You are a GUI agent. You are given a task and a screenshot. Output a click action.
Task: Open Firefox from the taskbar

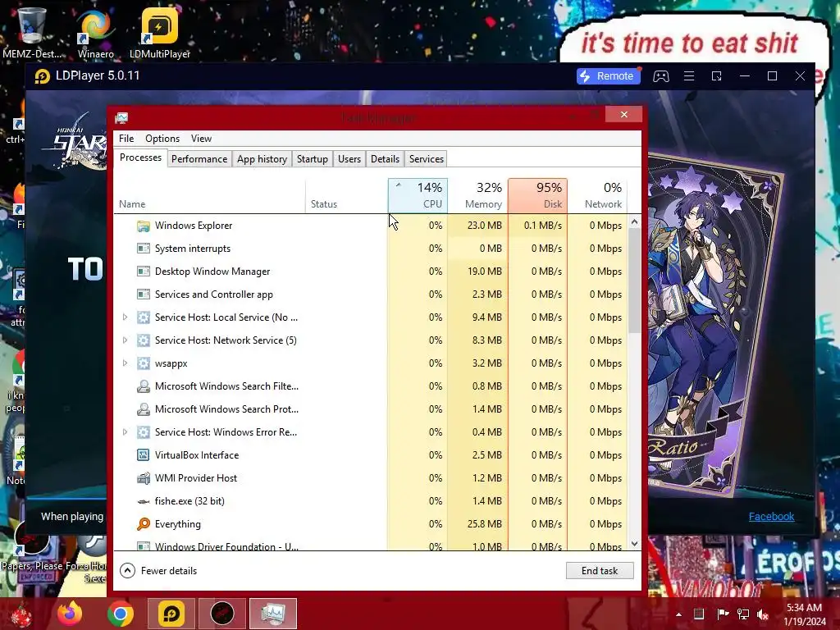[x=70, y=614]
